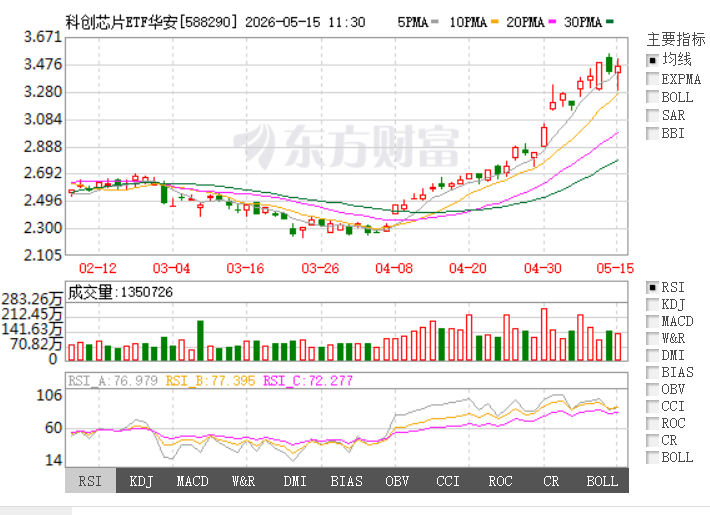Switch to the RSI bottom tab

pos(91,481)
